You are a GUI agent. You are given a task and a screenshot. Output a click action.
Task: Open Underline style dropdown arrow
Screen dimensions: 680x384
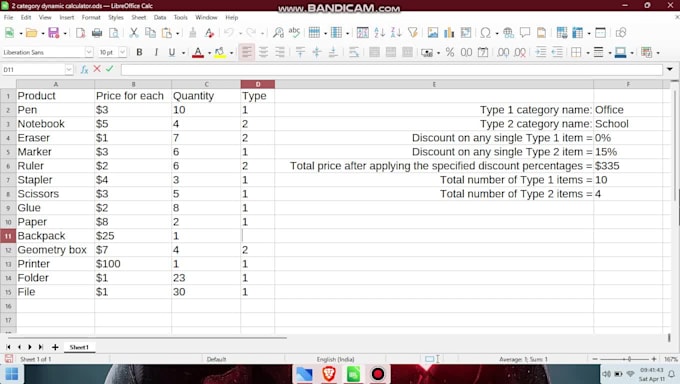coord(183,53)
